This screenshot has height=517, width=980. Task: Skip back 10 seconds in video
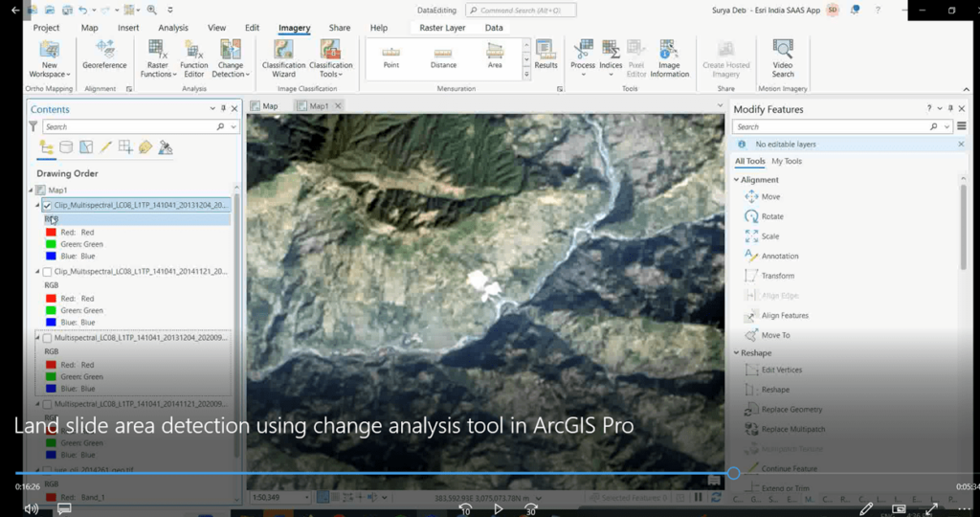(x=465, y=509)
